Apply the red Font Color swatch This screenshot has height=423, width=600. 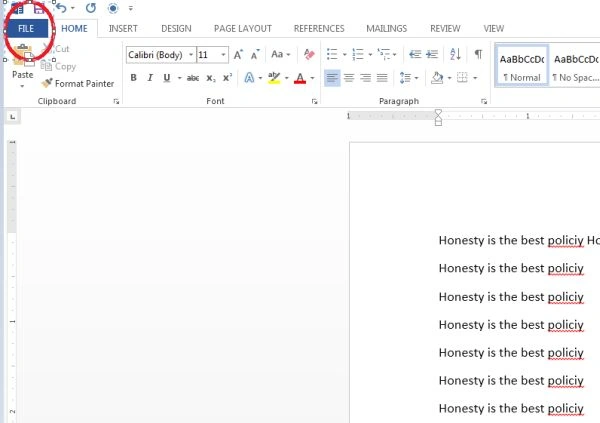tap(300, 78)
